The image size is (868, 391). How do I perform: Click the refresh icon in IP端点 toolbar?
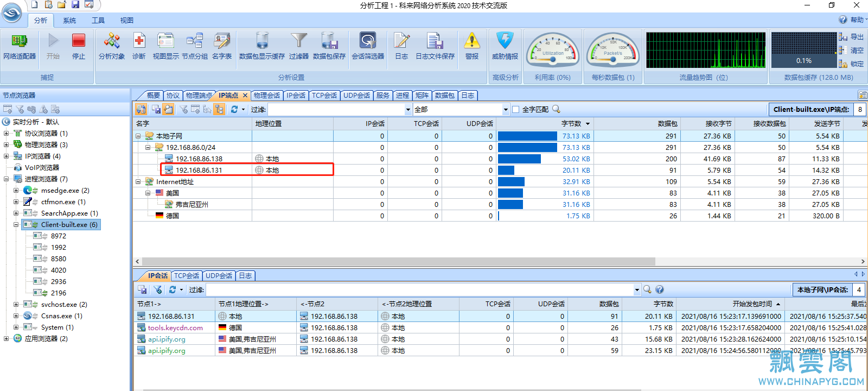tap(234, 109)
